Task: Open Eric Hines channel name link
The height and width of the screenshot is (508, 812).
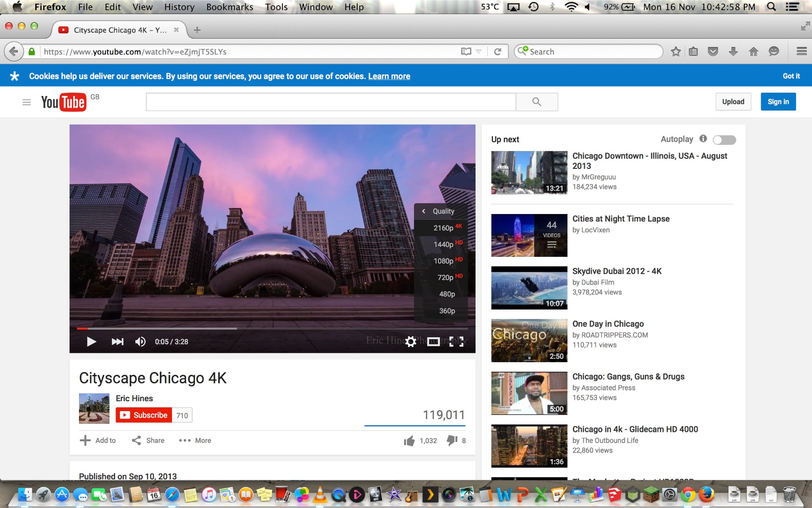Action: (x=134, y=398)
